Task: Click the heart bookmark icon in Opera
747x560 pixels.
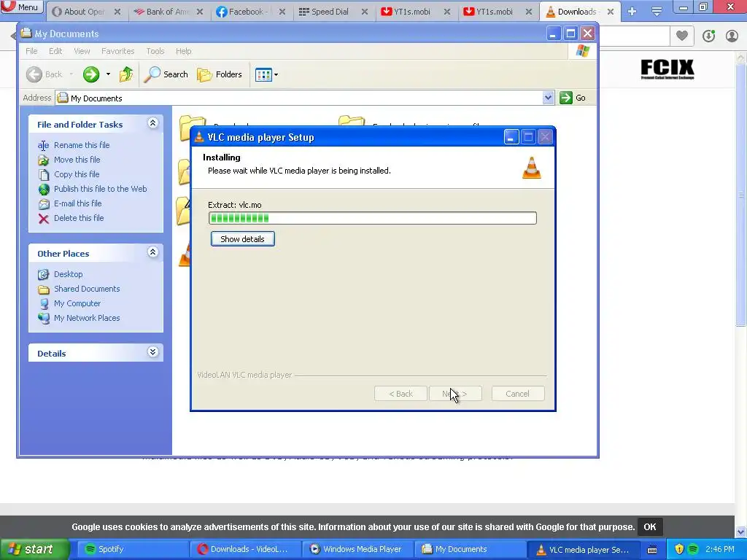Action: click(x=682, y=36)
